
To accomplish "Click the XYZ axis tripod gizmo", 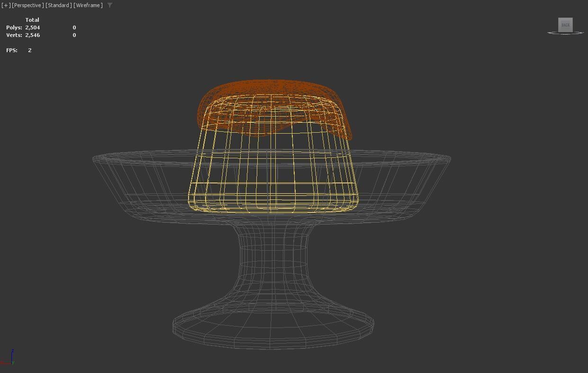I will (x=8, y=358).
